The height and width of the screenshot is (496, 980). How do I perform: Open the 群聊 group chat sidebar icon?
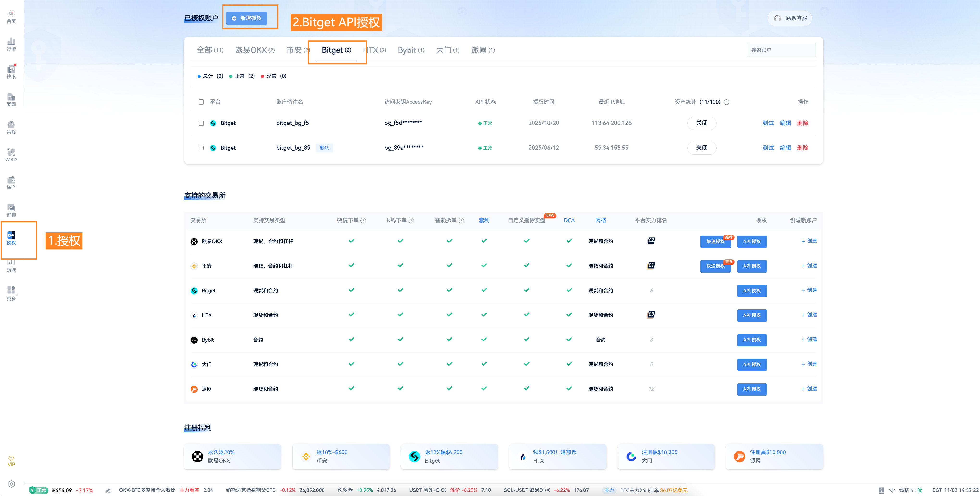point(11,210)
